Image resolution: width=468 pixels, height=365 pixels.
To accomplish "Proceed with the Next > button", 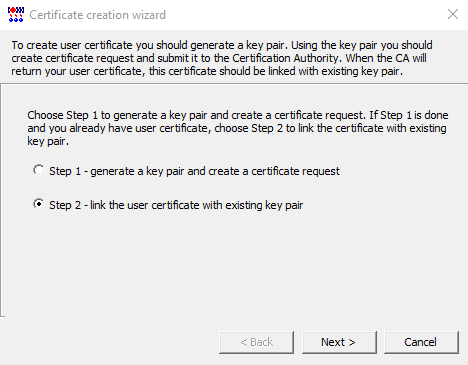I will click(x=339, y=342).
